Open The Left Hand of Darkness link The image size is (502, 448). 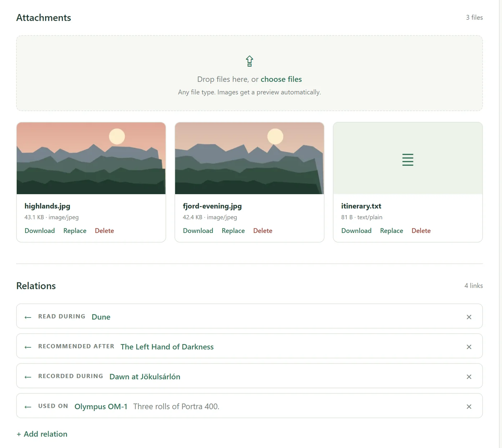pos(167,347)
